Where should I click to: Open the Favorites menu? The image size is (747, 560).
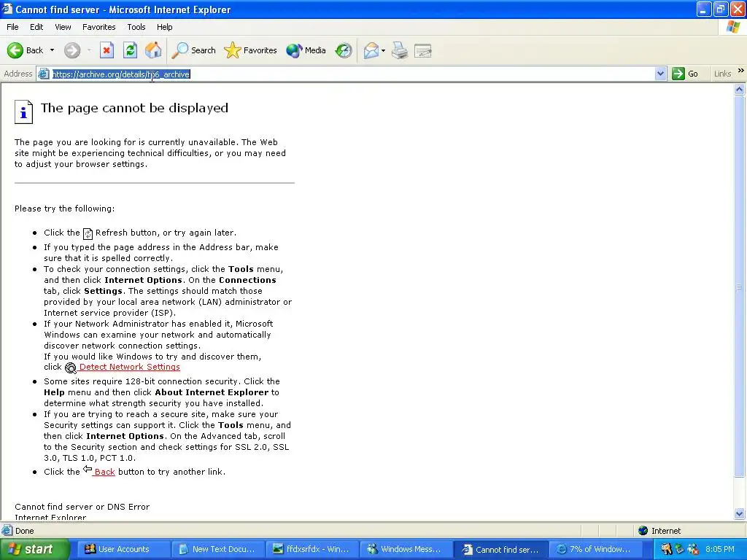[x=98, y=27]
